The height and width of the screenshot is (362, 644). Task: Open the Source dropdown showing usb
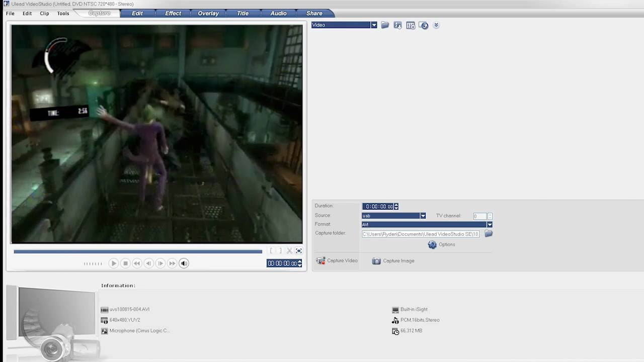pyautogui.click(x=394, y=216)
